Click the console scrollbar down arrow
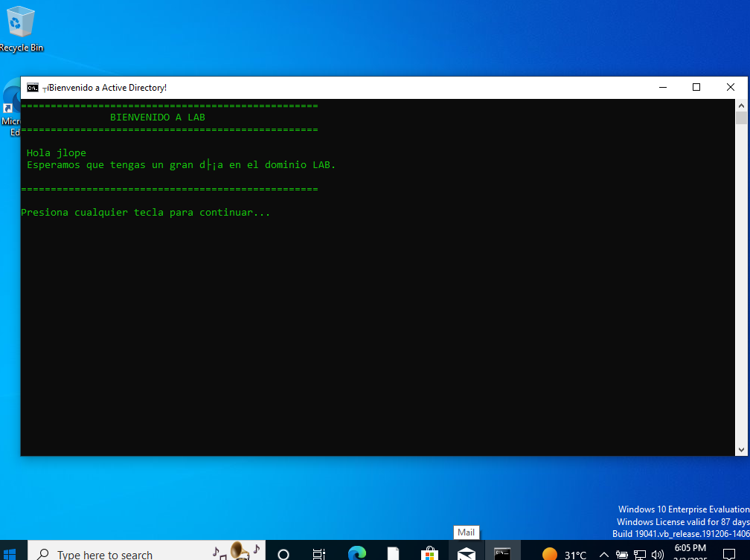The height and width of the screenshot is (560, 750). pyautogui.click(x=741, y=449)
